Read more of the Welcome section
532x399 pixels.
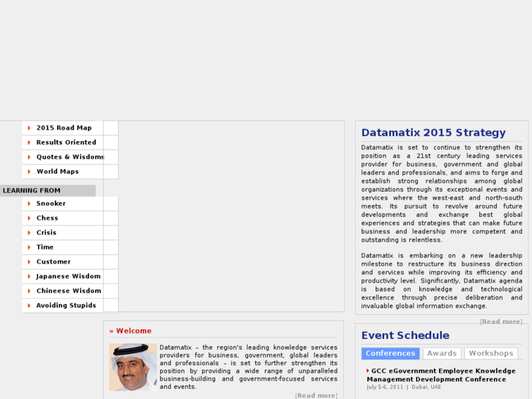coord(316,395)
